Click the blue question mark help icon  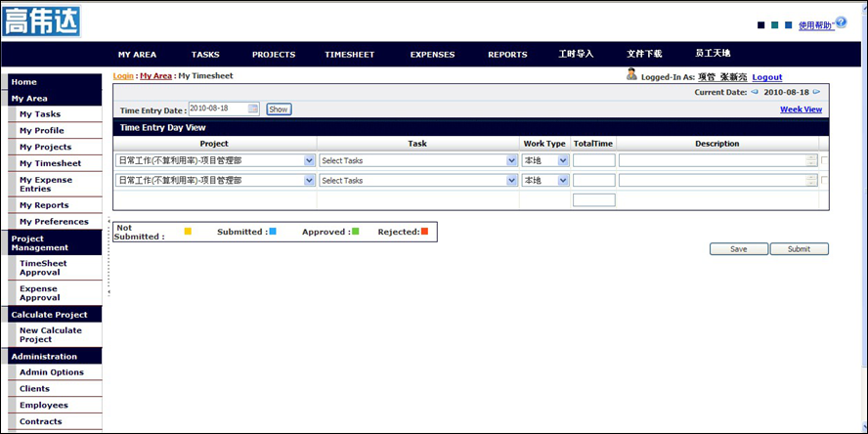point(841,22)
